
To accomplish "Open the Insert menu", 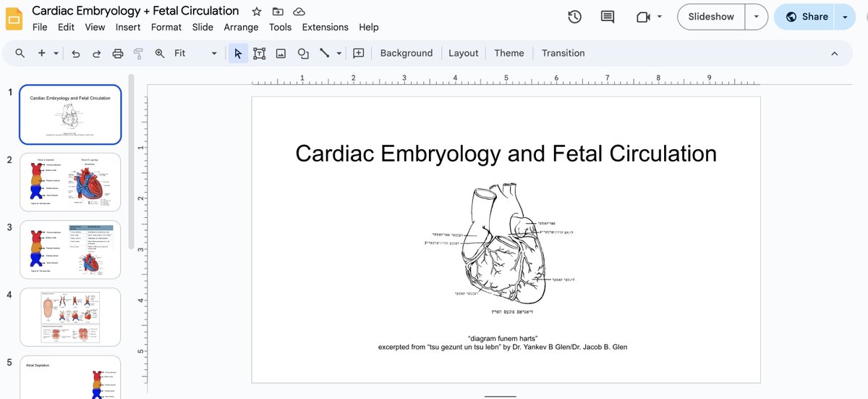I will tap(128, 27).
